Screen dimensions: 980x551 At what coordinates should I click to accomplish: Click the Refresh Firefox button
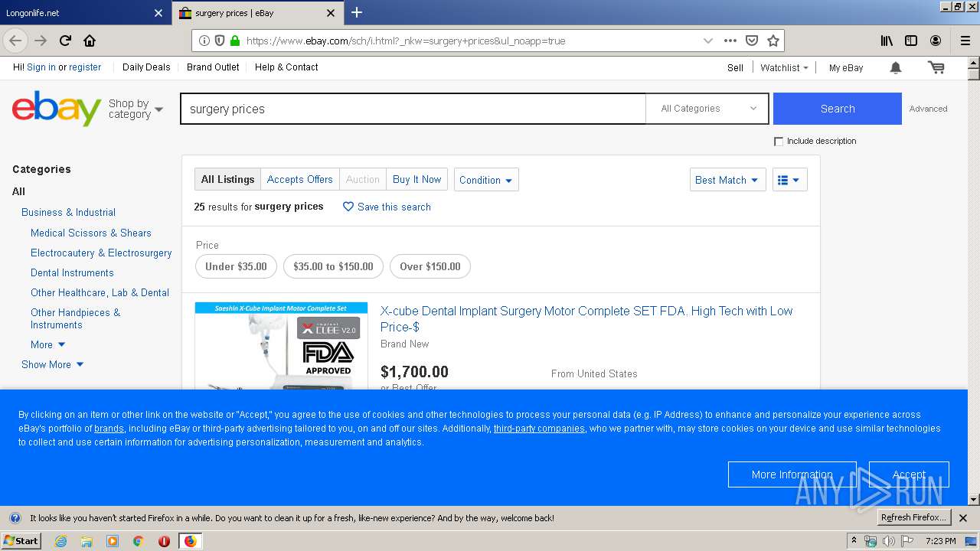pyautogui.click(x=915, y=518)
